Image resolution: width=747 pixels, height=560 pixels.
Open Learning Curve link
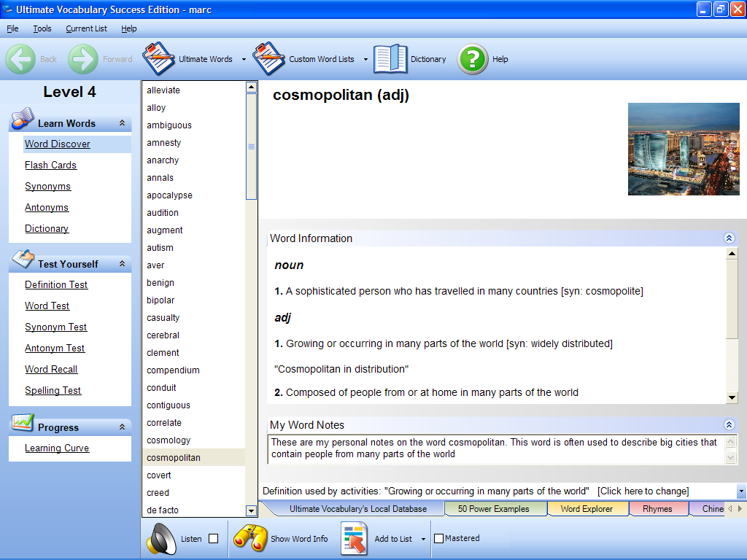click(57, 448)
